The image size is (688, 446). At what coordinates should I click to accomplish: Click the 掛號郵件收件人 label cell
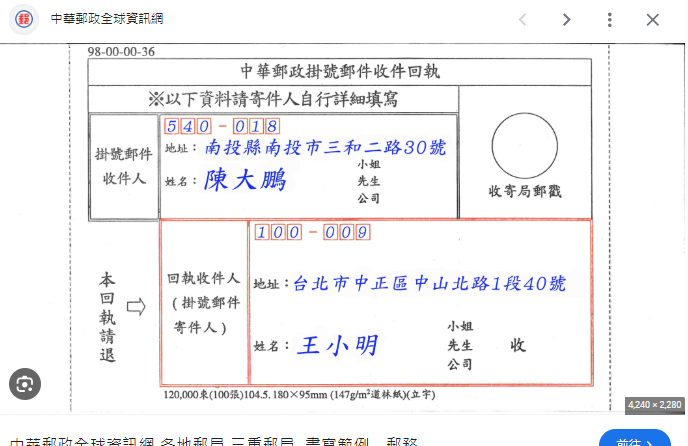pyautogui.click(x=124, y=167)
